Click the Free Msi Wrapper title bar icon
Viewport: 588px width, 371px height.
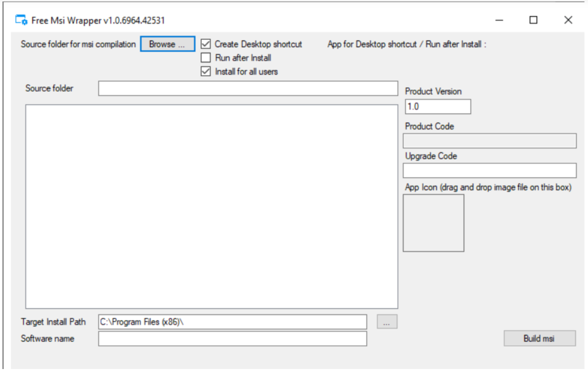(21, 20)
